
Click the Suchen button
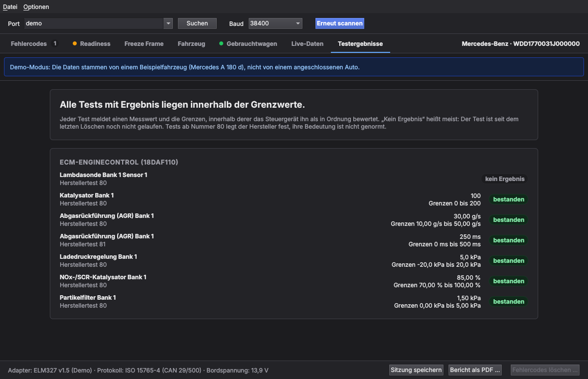pos(197,23)
